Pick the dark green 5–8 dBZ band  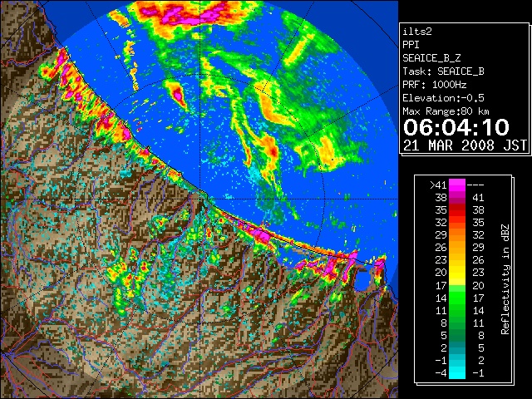(457, 335)
